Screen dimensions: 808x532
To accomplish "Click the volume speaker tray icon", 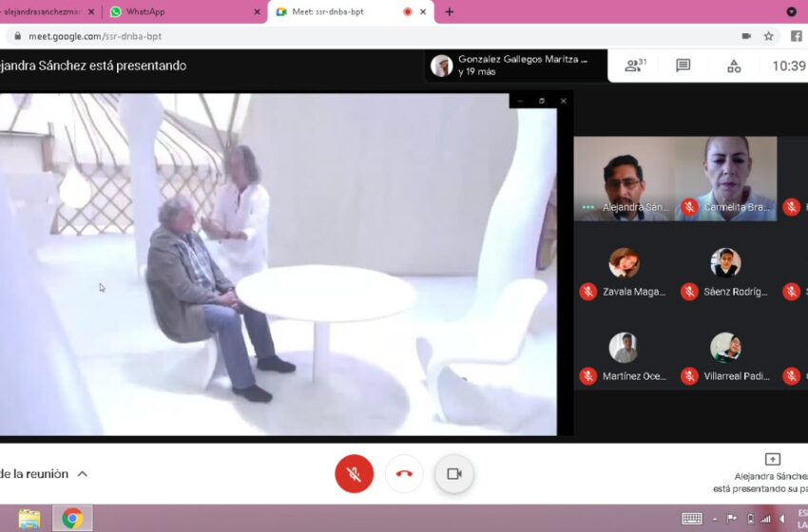I will pyautogui.click(x=782, y=519).
